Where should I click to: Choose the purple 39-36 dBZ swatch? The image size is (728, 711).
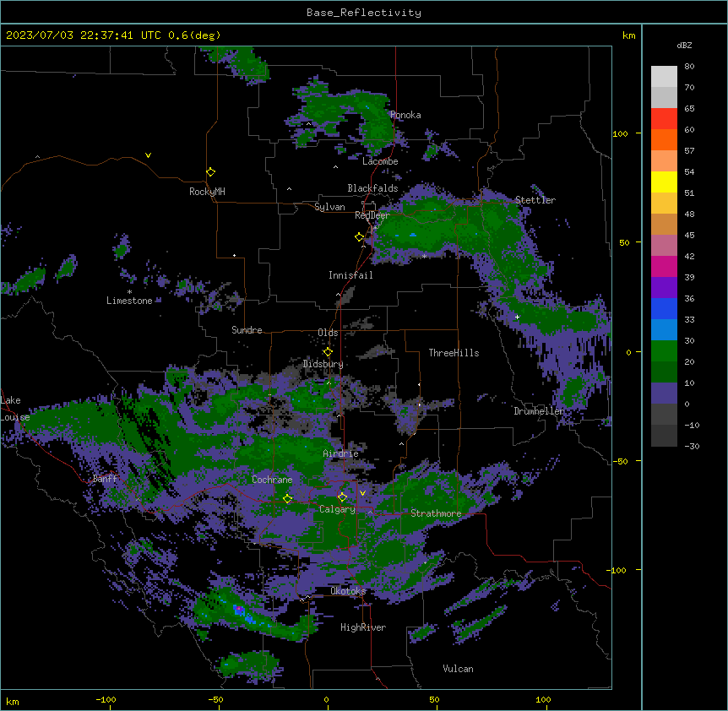pos(664,287)
